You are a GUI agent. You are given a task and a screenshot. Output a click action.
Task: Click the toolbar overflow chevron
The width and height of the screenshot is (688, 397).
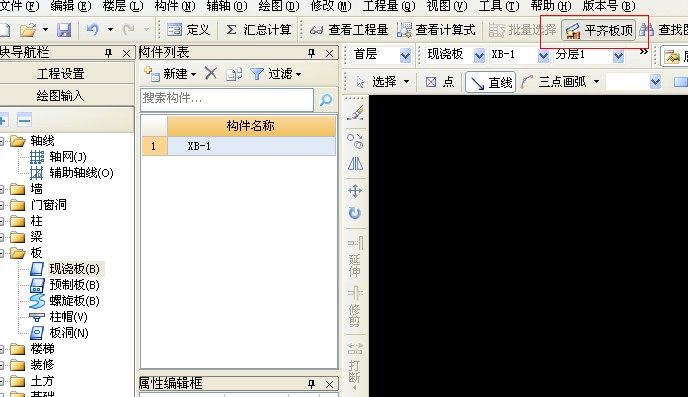click(x=644, y=52)
